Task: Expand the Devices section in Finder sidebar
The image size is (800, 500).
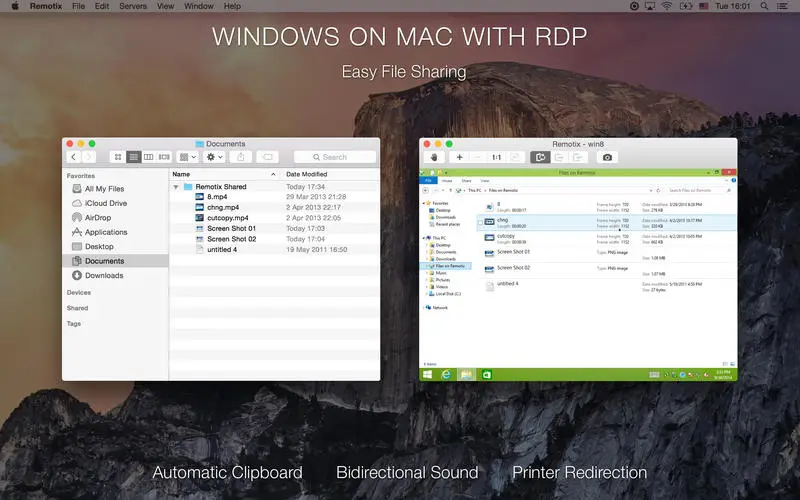Action: (x=79, y=292)
